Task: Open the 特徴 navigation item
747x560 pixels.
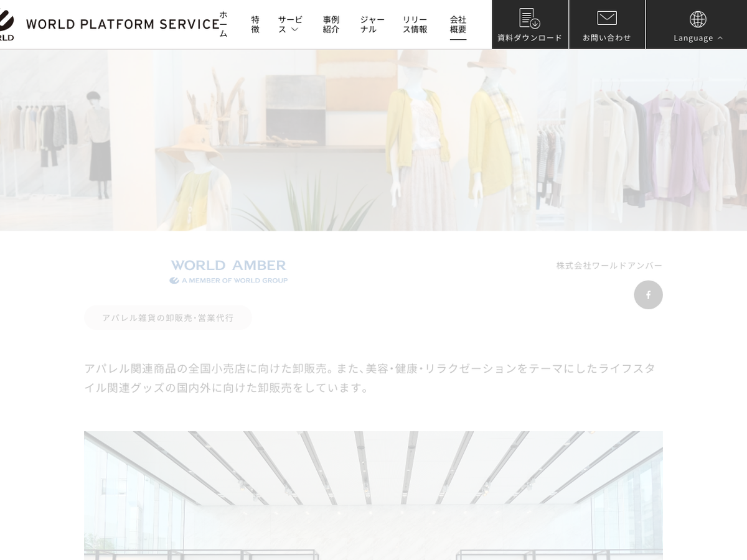Action: (255, 24)
